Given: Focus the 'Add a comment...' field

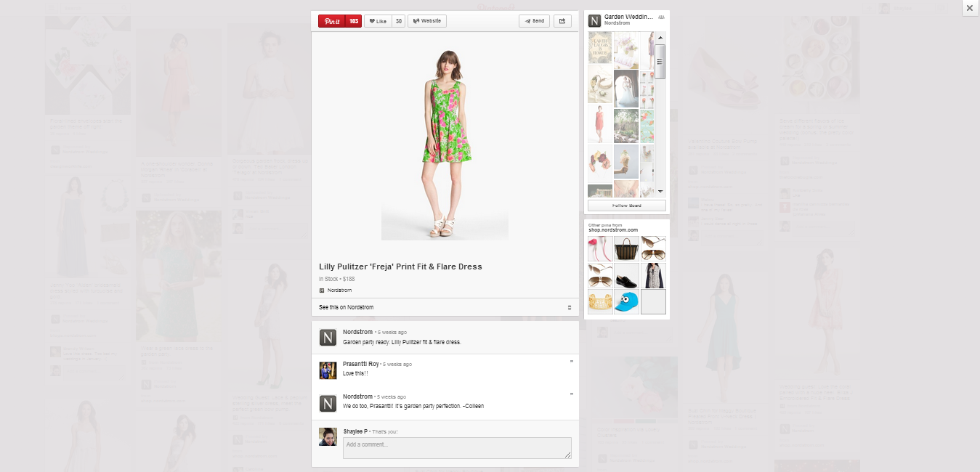Looking at the screenshot, I should tap(457, 447).
